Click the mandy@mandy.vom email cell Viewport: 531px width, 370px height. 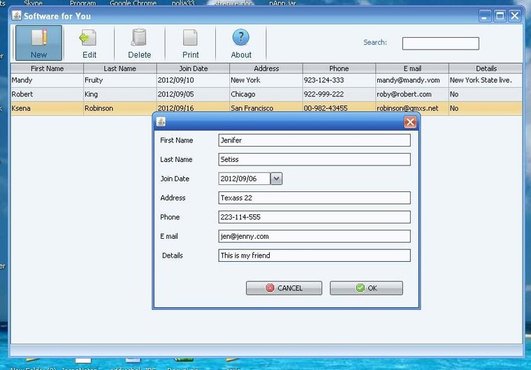point(412,80)
